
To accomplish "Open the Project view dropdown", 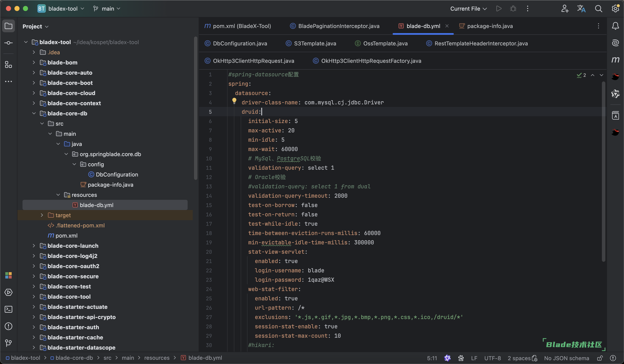I will pyautogui.click(x=35, y=27).
